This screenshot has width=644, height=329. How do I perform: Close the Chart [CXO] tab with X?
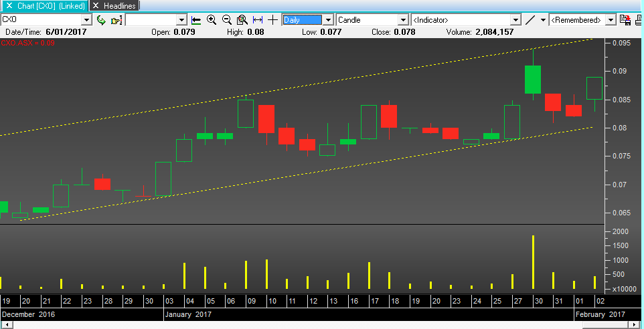click(x=9, y=6)
